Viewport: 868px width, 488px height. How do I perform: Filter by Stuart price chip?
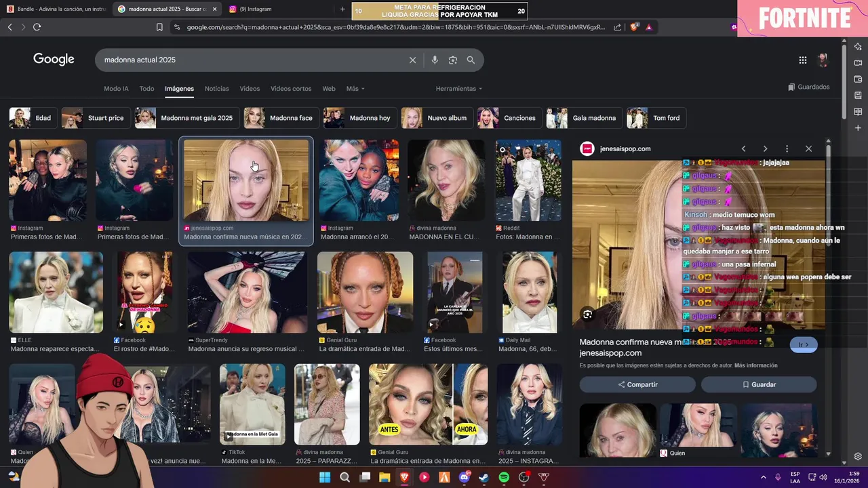click(x=96, y=118)
